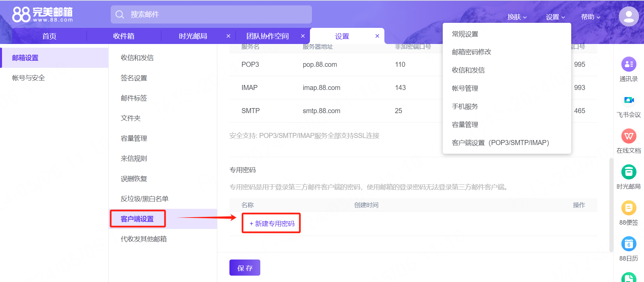Click the 保存 save button

245,268
